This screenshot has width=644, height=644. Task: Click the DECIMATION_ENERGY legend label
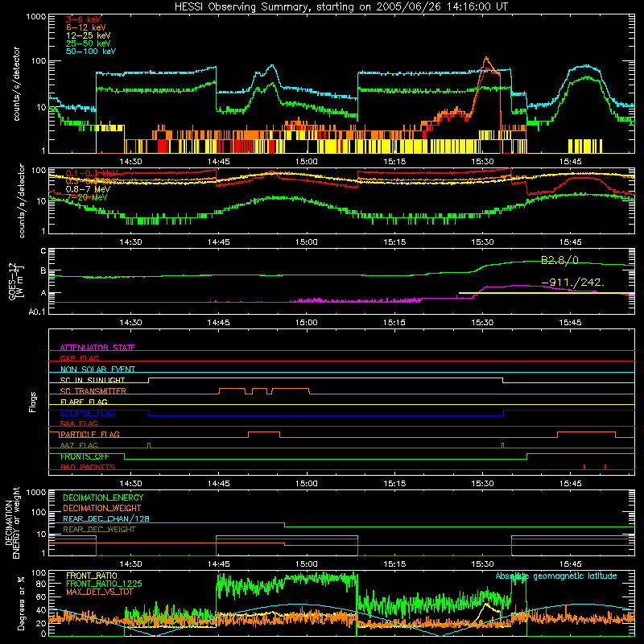(x=103, y=497)
